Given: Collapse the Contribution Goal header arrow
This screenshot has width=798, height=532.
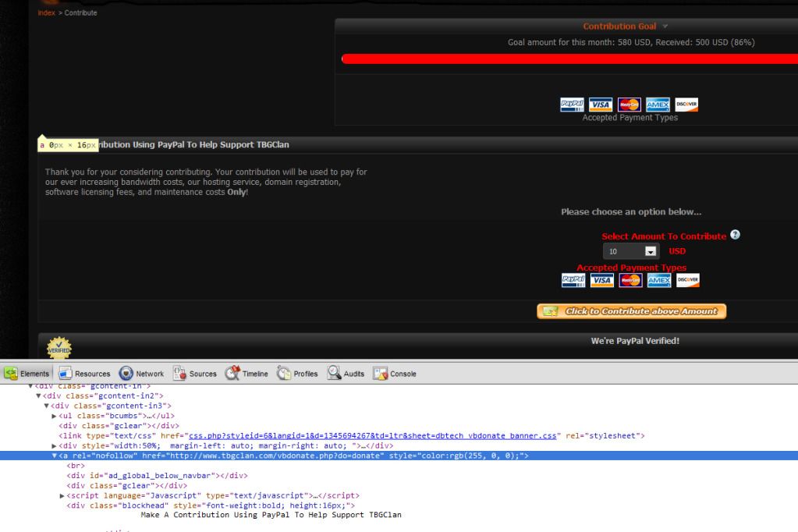Looking at the screenshot, I should 665,27.
